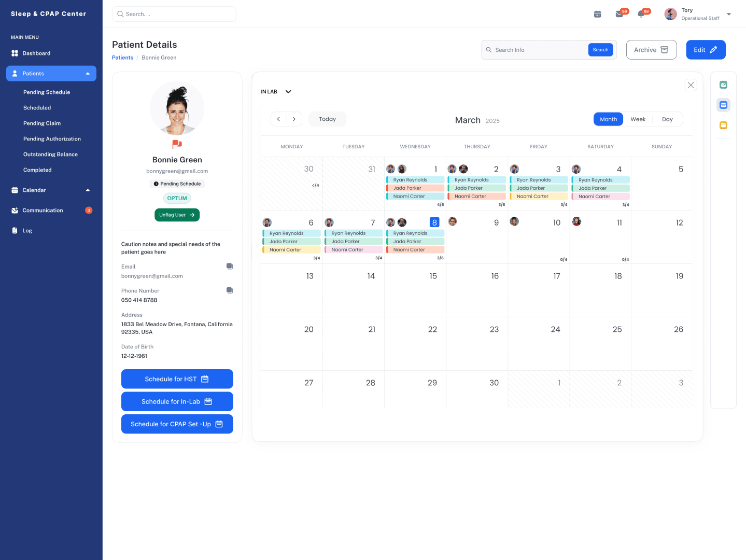Open the notifications bell icon
Screen dimensions: 746x560
pyautogui.click(x=641, y=14)
